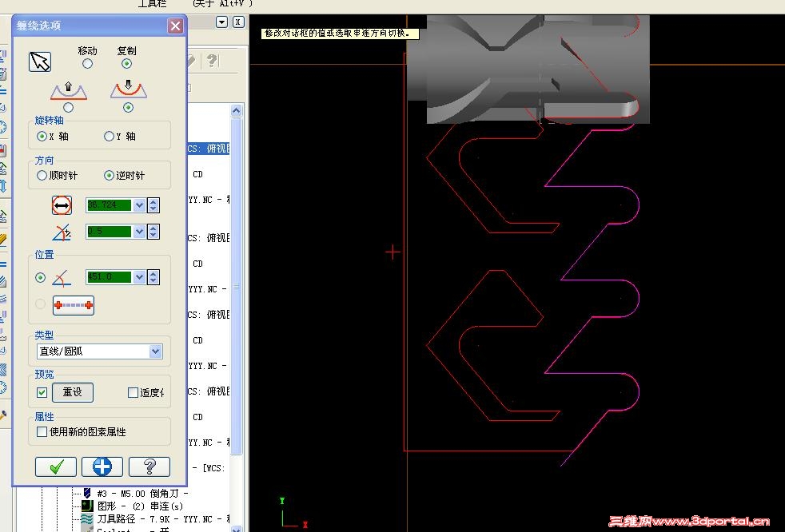
Task: Select the angle position radio button
Action: (x=41, y=278)
